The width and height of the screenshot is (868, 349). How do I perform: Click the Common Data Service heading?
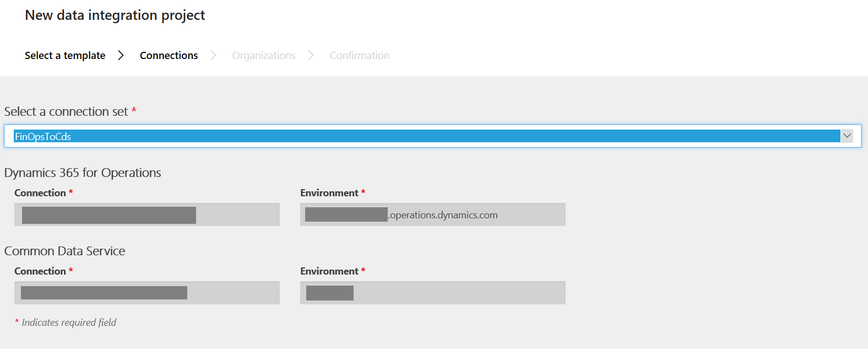click(65, 251)
